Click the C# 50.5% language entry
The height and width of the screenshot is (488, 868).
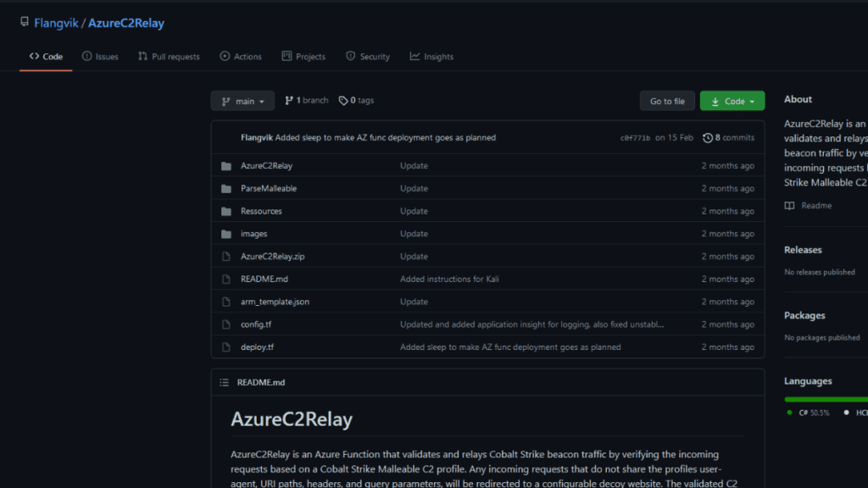click(x=808, y=413)
